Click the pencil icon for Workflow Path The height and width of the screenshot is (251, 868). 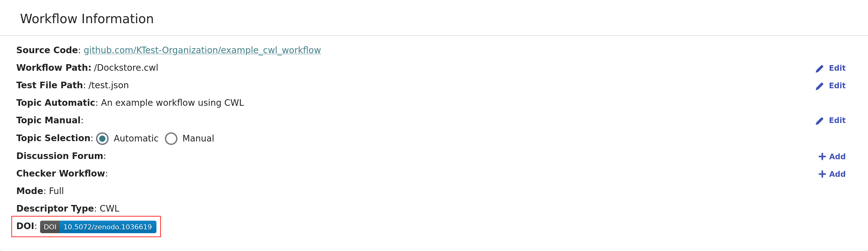[x=819, y=69]
